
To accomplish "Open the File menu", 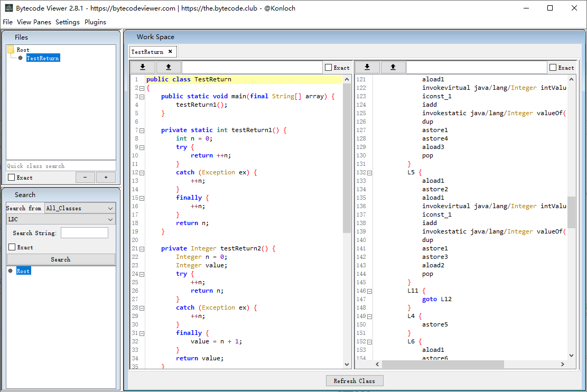I will click(x=7, y=22).
